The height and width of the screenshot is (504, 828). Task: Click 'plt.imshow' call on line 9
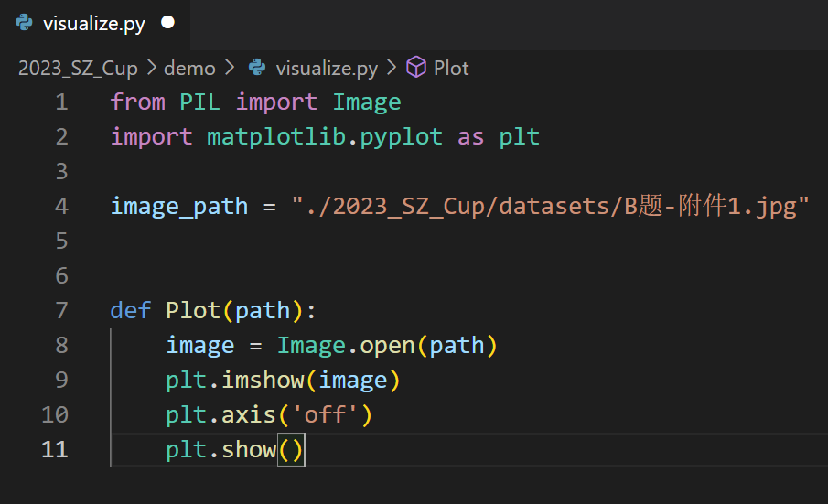click(x=235, y=380)
